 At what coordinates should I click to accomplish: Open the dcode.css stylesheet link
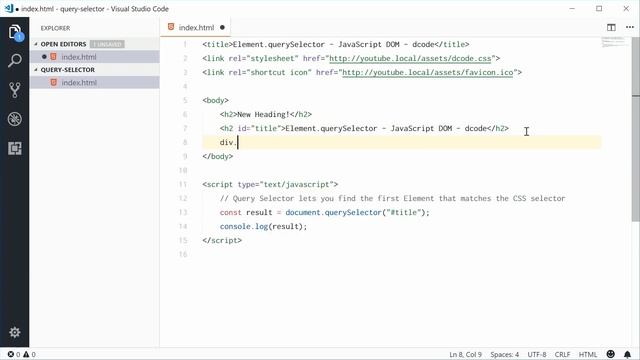pyautogui.click(x=410, y=58)
